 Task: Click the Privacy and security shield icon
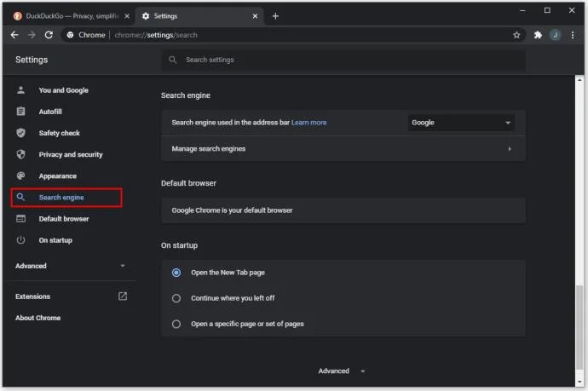[x=20, y=154]
